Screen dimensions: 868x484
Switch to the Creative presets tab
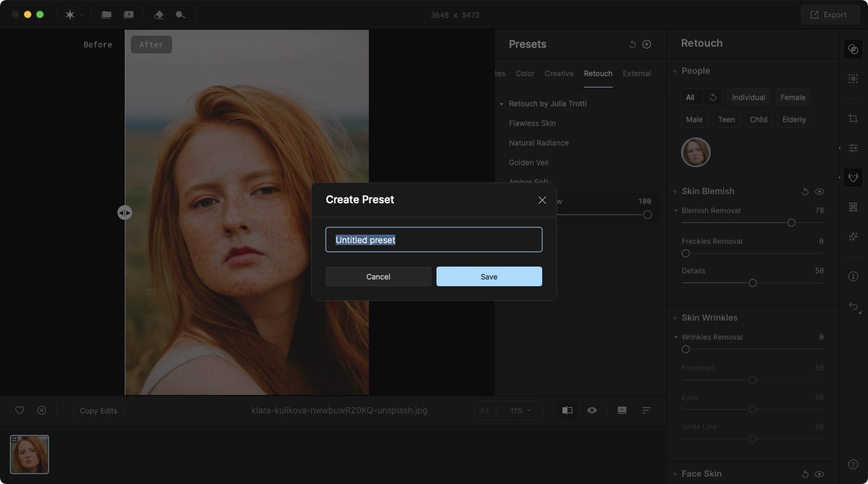click(559, 74)
